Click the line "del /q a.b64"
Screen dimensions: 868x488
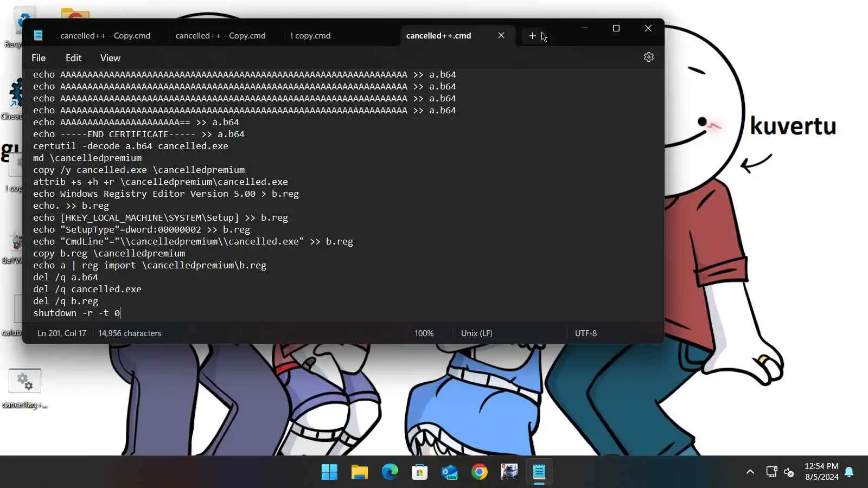pos(66,278)
